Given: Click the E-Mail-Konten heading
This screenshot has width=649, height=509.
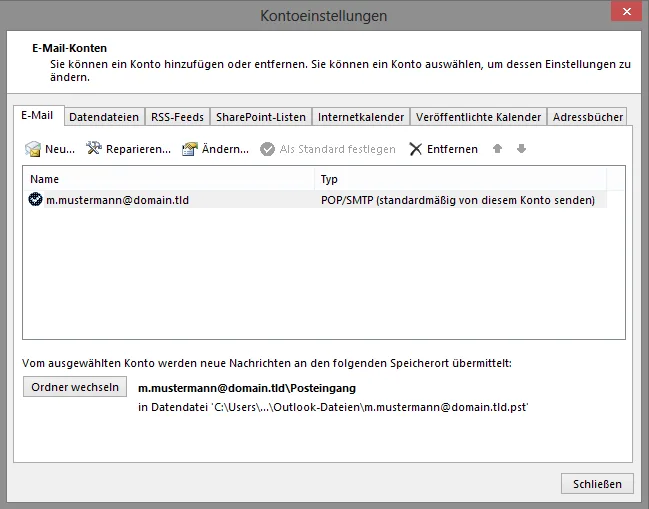Looking at the screenshot, I should (x=70, y=48).
